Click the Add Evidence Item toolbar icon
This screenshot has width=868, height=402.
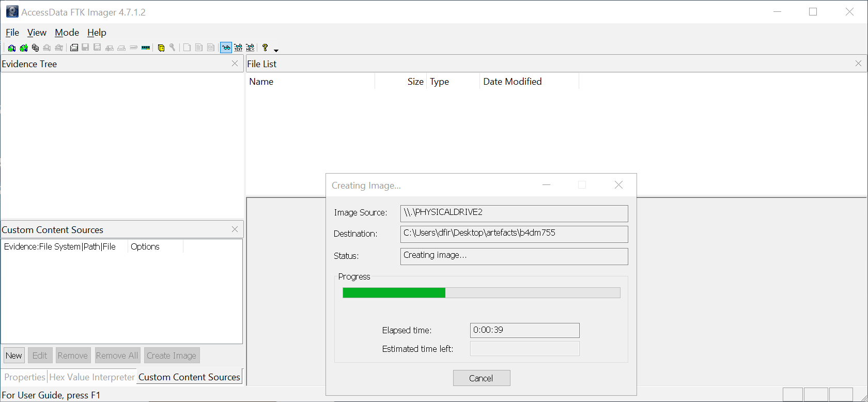11,48
